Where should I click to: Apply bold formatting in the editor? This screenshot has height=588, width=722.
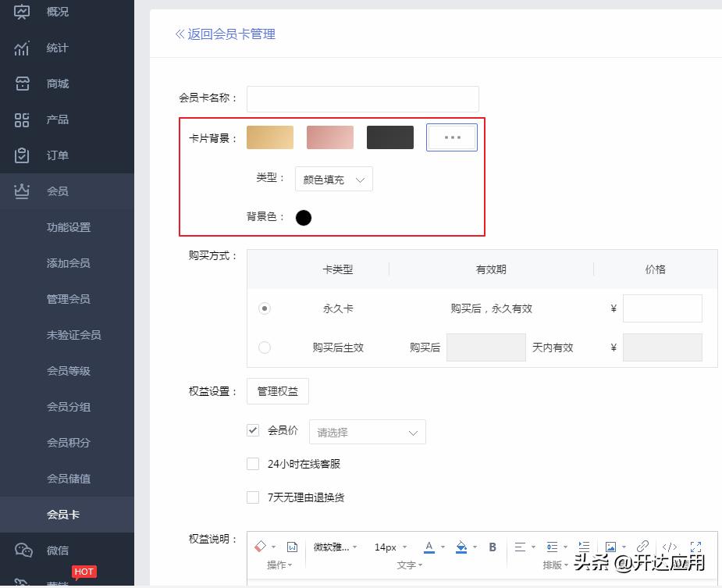pyautogui.click(x=493, y=547)
